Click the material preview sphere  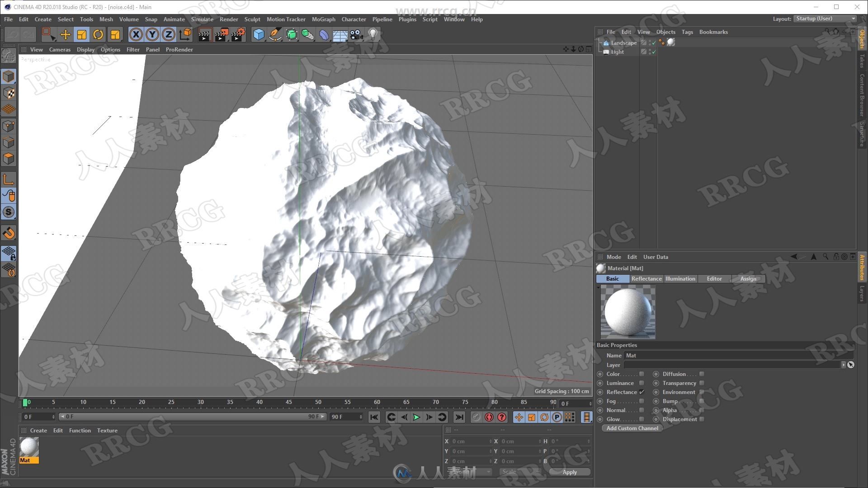(628, 312)
